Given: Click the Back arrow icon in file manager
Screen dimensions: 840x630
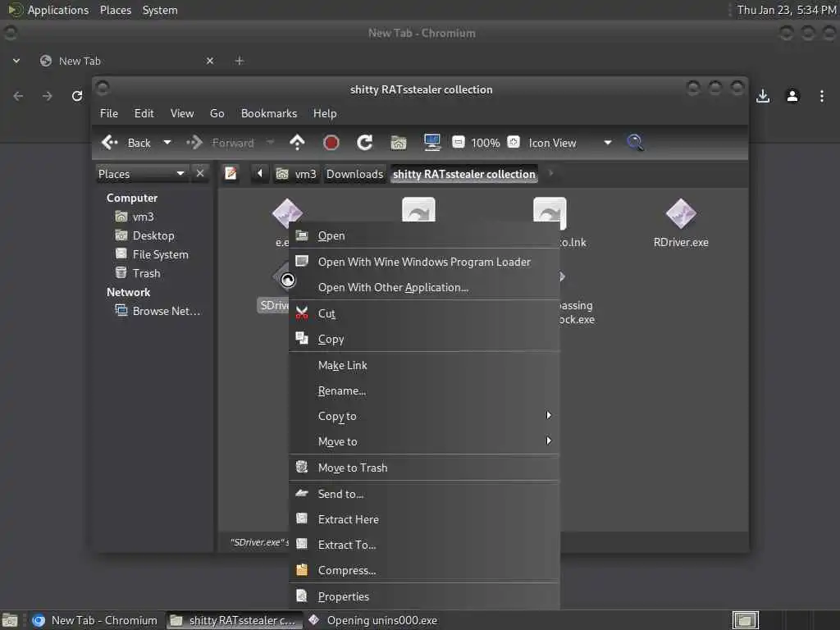Looking at the screenshot, I should (x=110, y=143).
